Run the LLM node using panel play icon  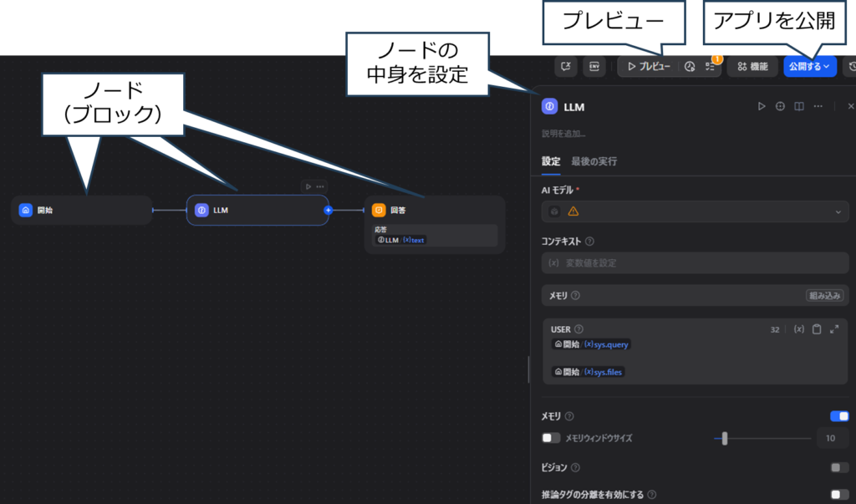[761, 106]
